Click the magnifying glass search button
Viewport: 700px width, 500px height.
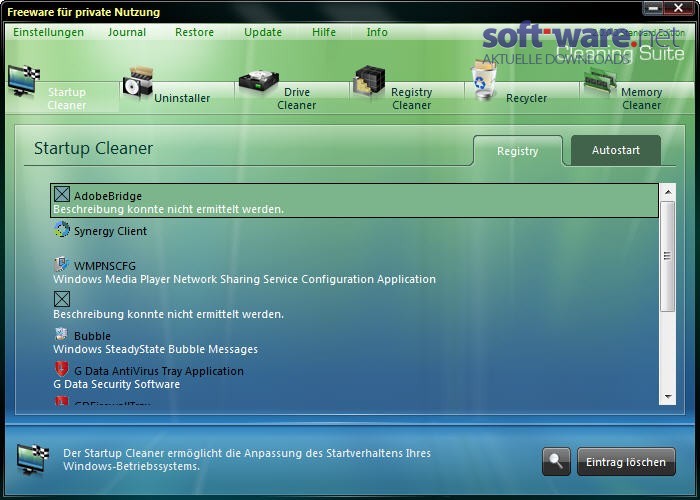coord(556,462)
